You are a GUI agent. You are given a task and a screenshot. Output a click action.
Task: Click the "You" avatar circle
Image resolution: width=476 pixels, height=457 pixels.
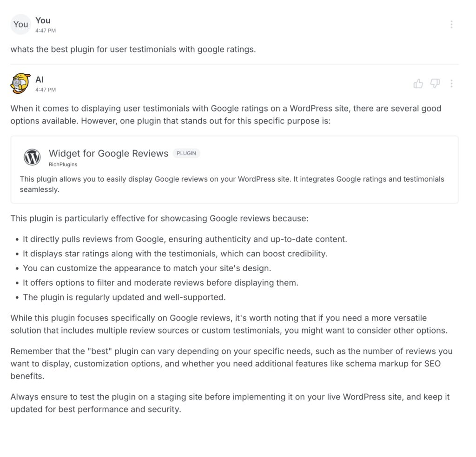click(20, 24)
